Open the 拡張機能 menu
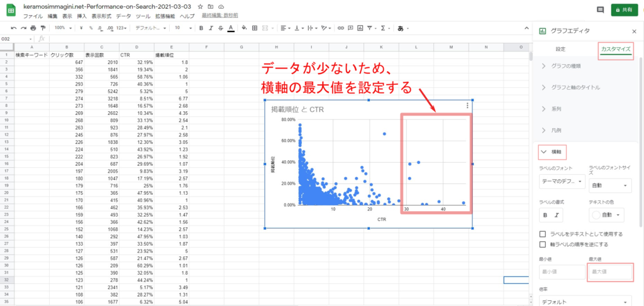This screenshot has width=644, height=306. tap(165, 16)
